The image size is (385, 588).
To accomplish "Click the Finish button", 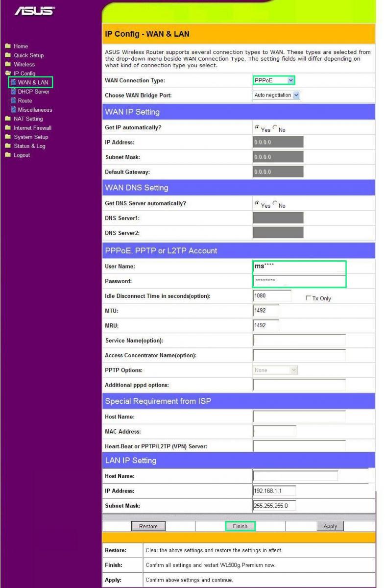I will coord(240,526).
